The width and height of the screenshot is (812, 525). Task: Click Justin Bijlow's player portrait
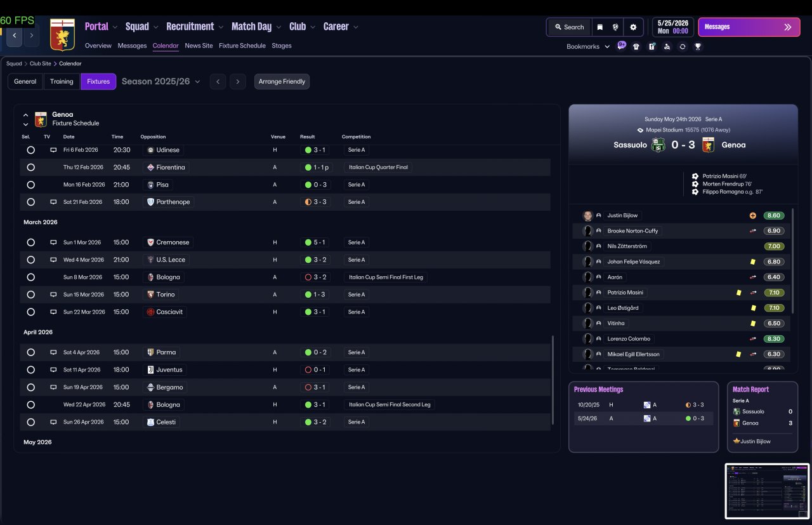click(587, 215)
